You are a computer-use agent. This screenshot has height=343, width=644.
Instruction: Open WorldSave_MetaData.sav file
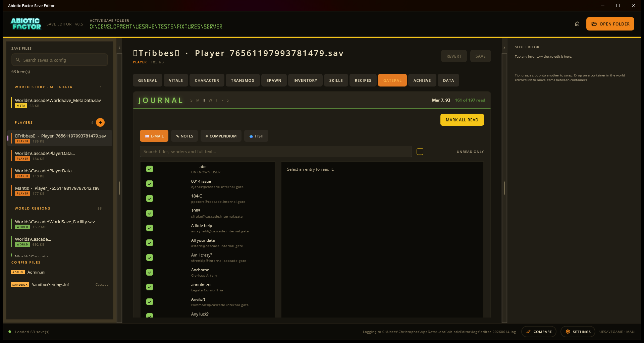(60, 103)
